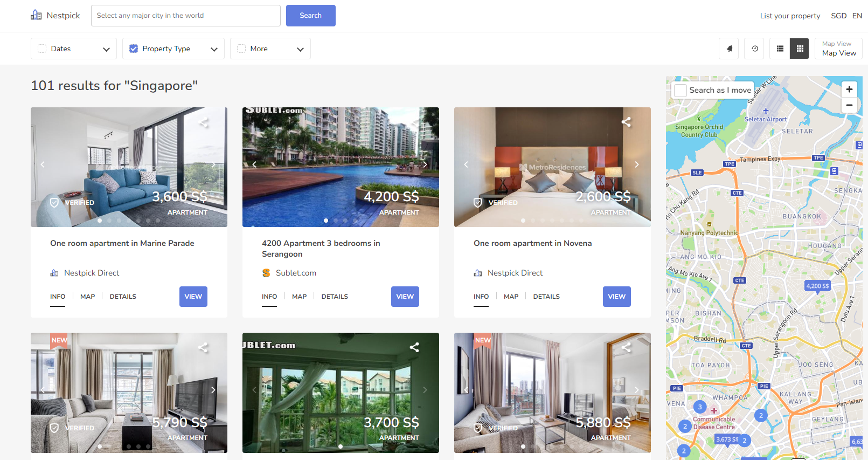
Task: Show next photo of Serangoon apartment
Action: pos(425,164)
